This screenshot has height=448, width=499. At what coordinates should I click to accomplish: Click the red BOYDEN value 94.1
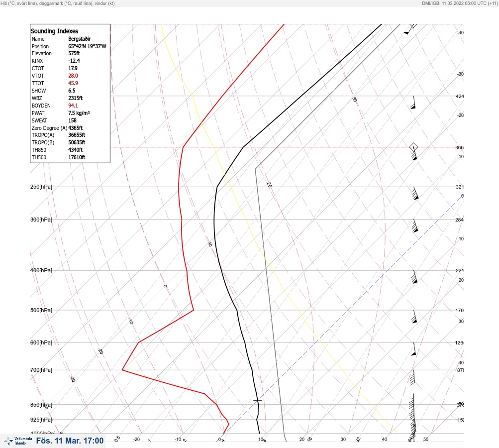(73, 106)
